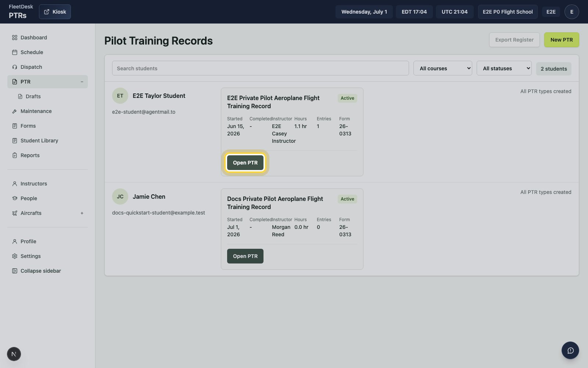Screen dimensions: 588x368
Task: Click the FleetDesk PTRs logo text
Action: pos(21,12)
